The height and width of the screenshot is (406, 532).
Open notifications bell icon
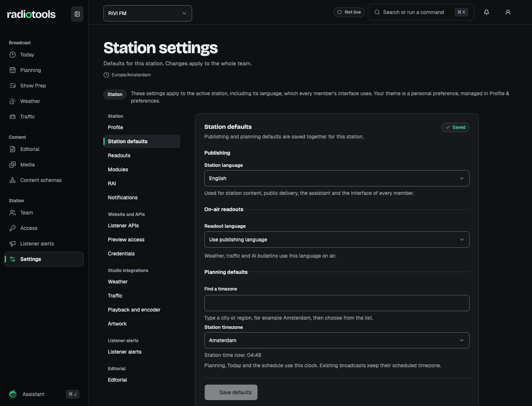click(487, 12)
